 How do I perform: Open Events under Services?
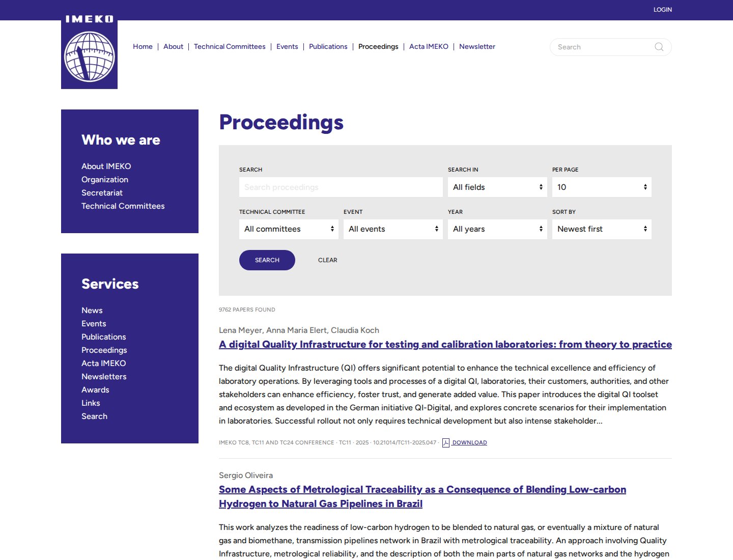pyautogui.click(x=94, y=324)
